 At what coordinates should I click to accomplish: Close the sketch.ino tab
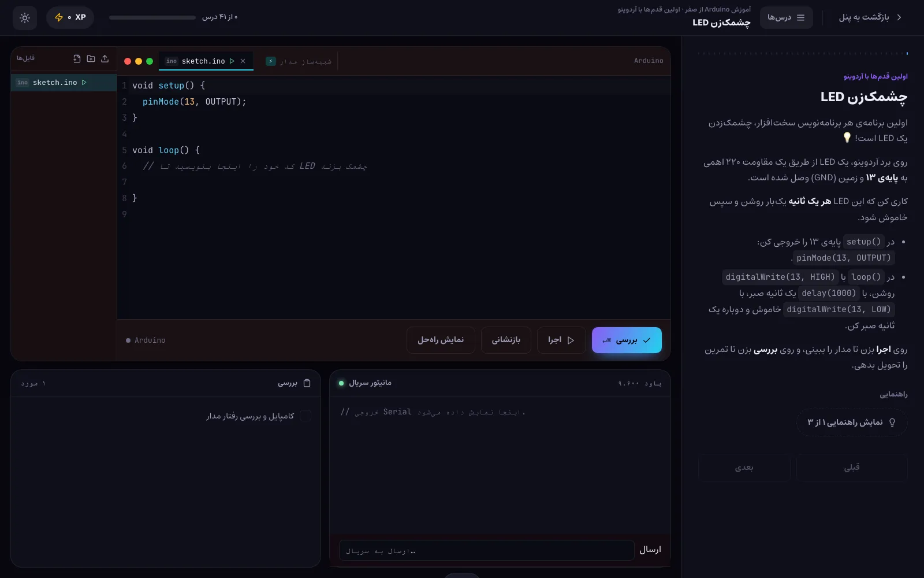[x=243, y=61]
